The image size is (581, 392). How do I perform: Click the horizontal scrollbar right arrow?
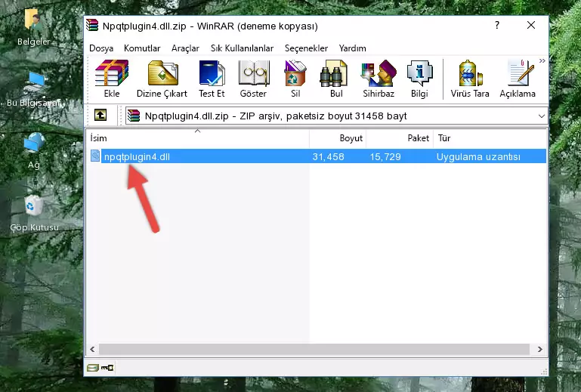point(540,349)
